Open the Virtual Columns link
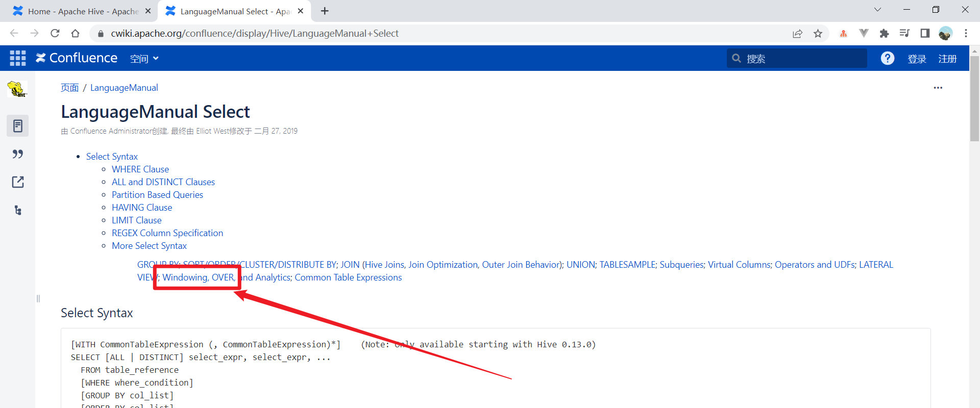980x408 pixels. [739, 265]
